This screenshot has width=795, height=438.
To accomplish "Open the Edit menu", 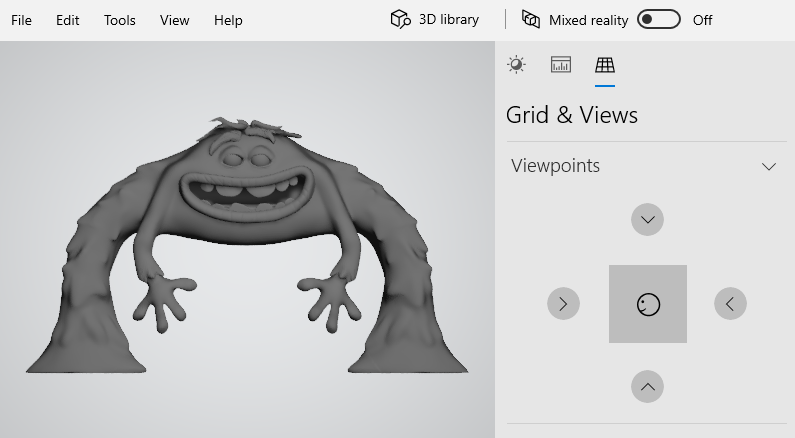I will point(67,20).
